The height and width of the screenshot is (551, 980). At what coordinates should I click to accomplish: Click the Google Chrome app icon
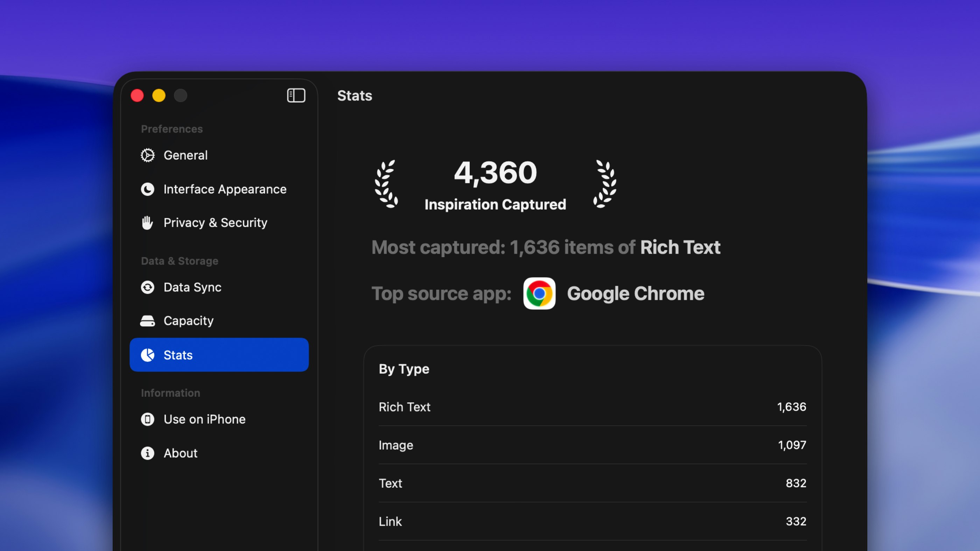[539, 293]
